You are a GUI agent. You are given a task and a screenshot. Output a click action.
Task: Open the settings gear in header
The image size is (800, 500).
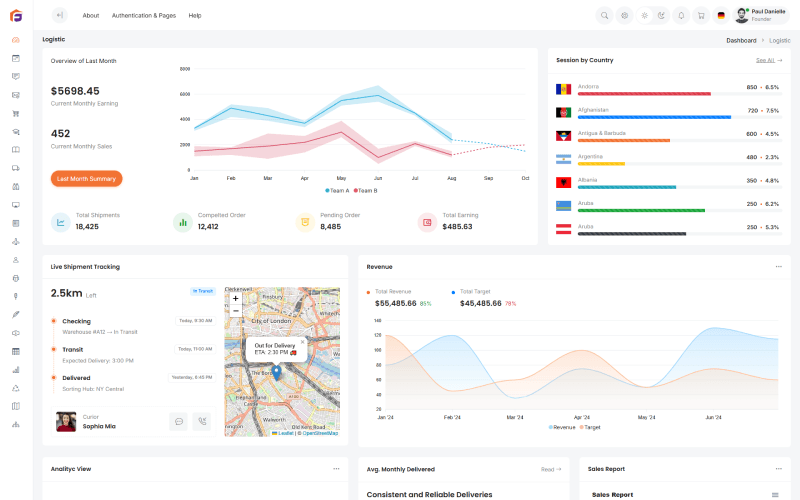point(624,15)
